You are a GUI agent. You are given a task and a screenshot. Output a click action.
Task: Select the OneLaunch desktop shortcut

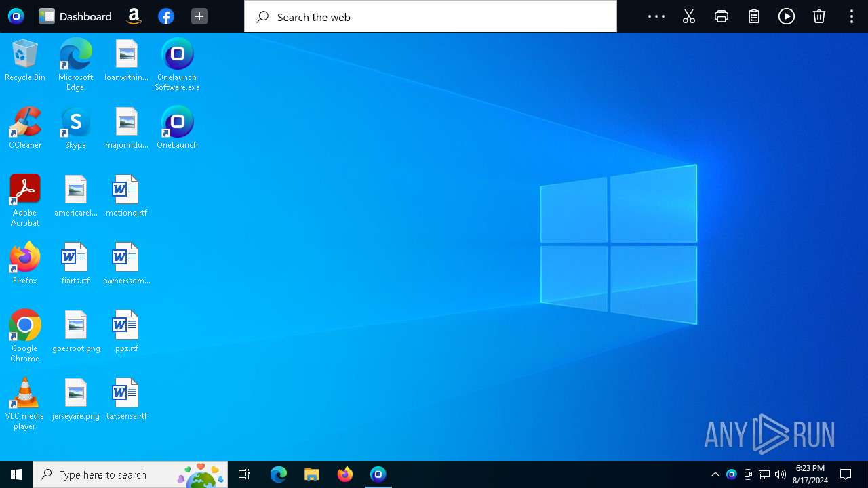tap(178, 128)
